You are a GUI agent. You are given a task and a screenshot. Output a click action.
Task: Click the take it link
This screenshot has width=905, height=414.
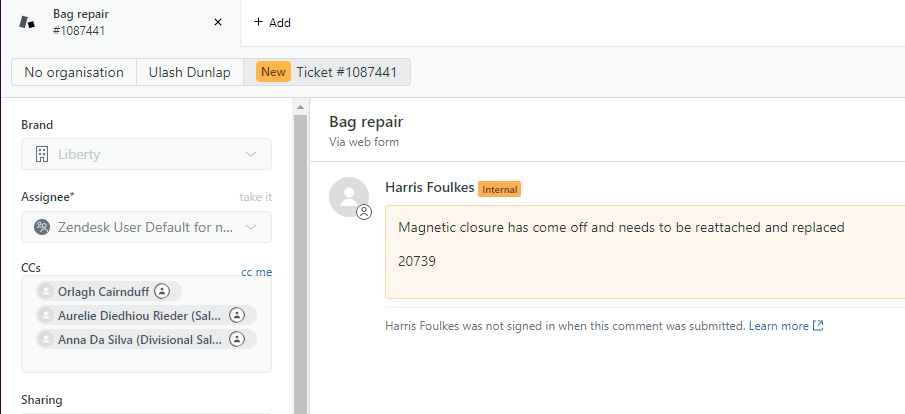pos(255,197)
